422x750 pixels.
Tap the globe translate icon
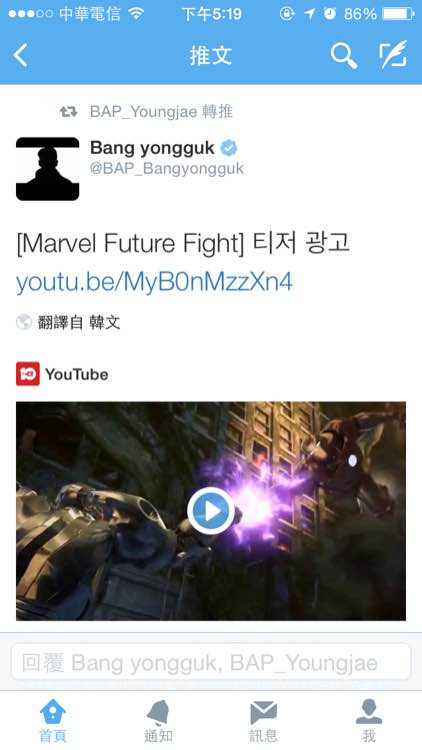[x=24, y=322]
